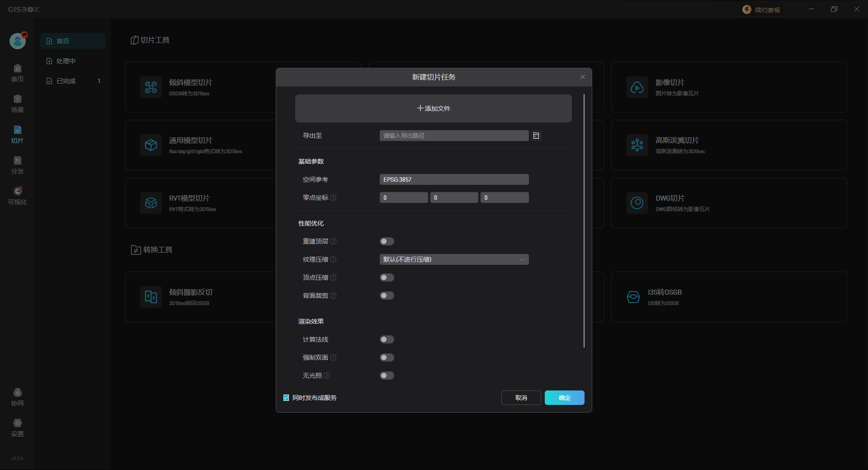Click the lightning icon in 续约套餐
The height and width of the screenshot is (470, 868).
(747, 9)
